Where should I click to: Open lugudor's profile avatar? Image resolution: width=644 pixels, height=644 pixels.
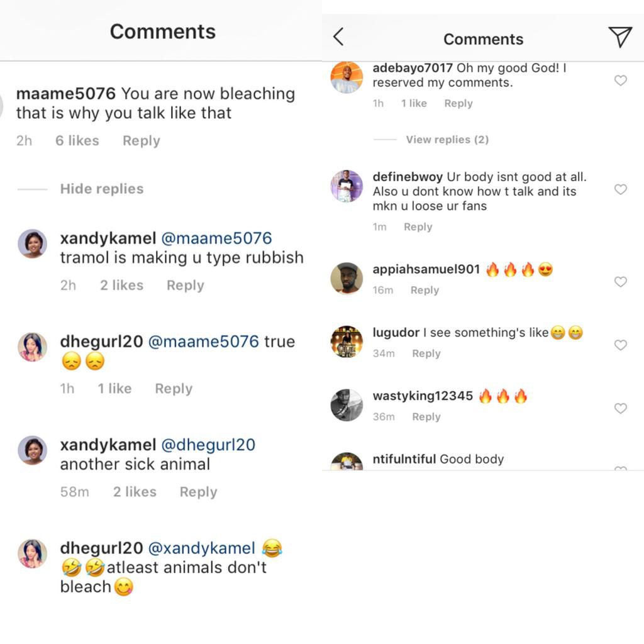point(347,341)
